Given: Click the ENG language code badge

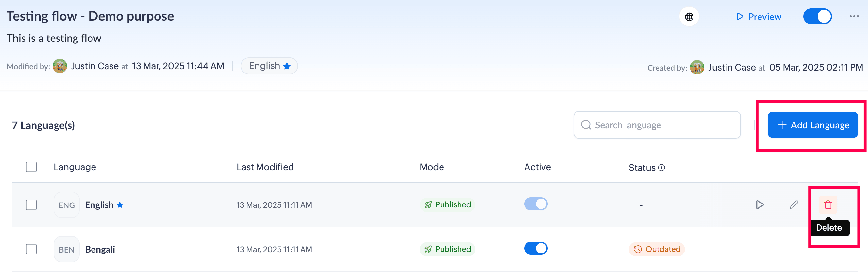Looking at the screenshot, I should (x=66, y=205).
